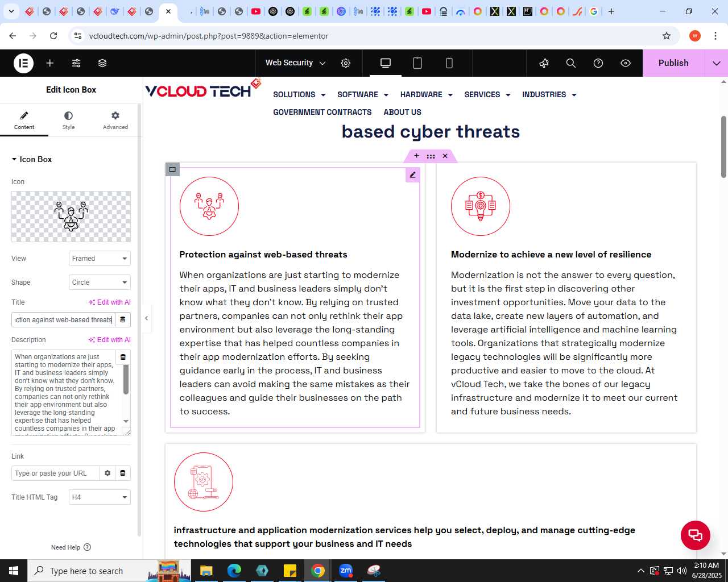Open the Windows Start menu
The image size is (728, 582).
pos(14,571)
